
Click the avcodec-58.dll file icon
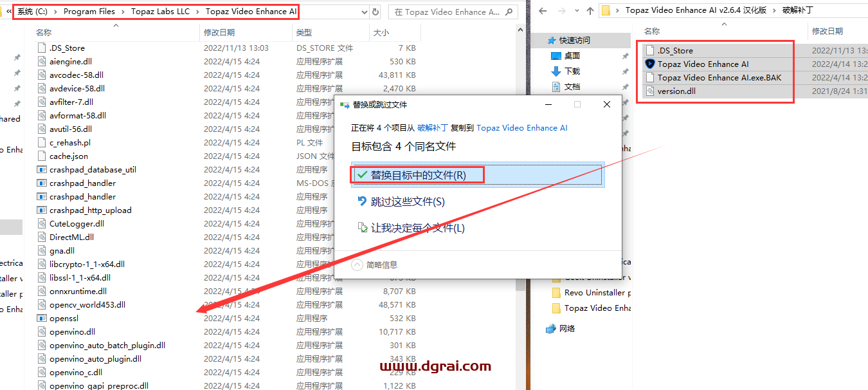pyautogui.click(x=42, y=75)
